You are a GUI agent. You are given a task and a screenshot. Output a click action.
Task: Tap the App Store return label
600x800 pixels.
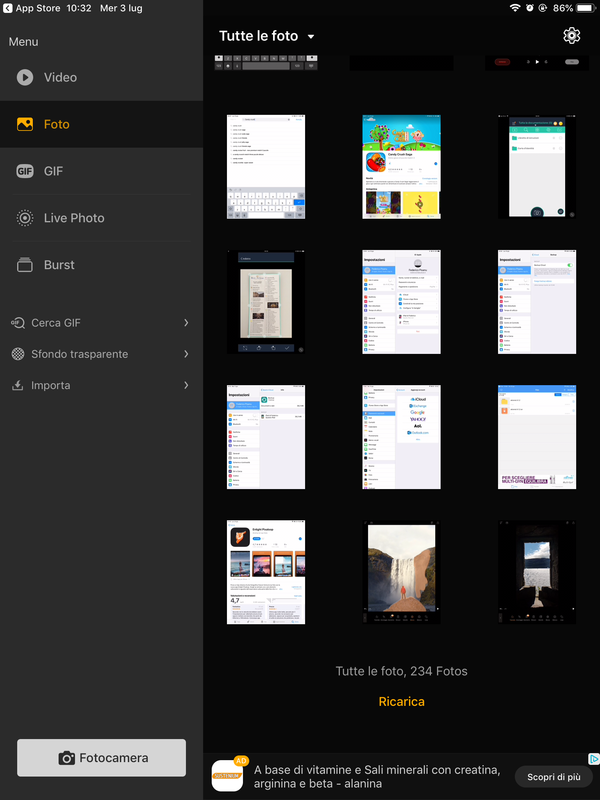[x=38, y=8]
